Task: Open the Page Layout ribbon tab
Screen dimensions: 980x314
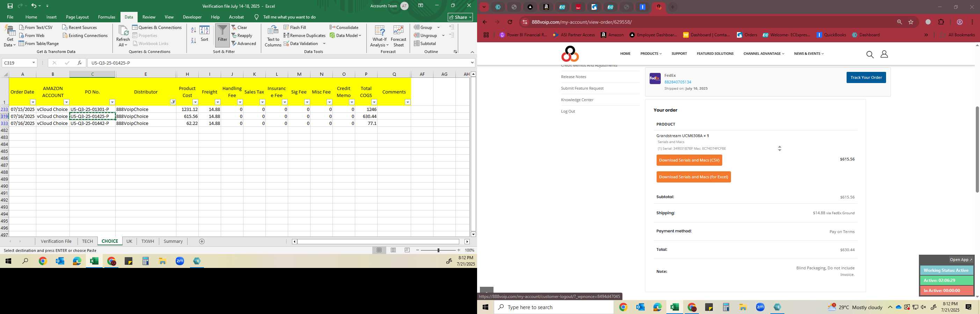Action: 77,17
